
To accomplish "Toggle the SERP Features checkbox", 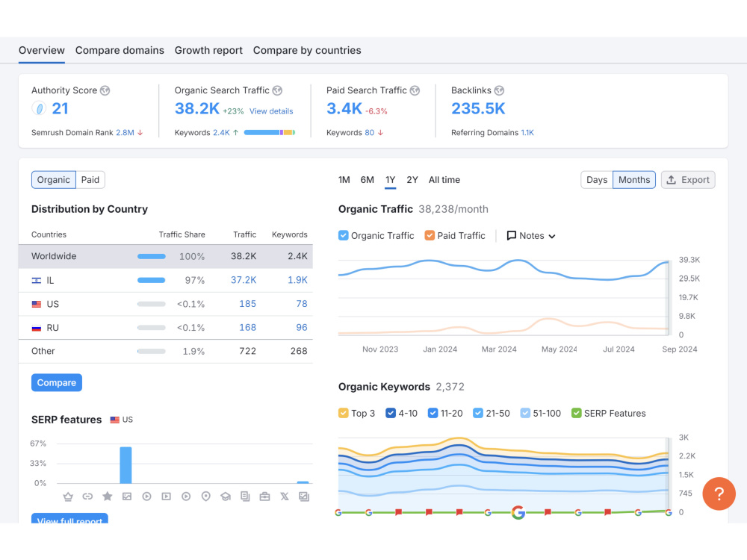I will pos(577,414).
